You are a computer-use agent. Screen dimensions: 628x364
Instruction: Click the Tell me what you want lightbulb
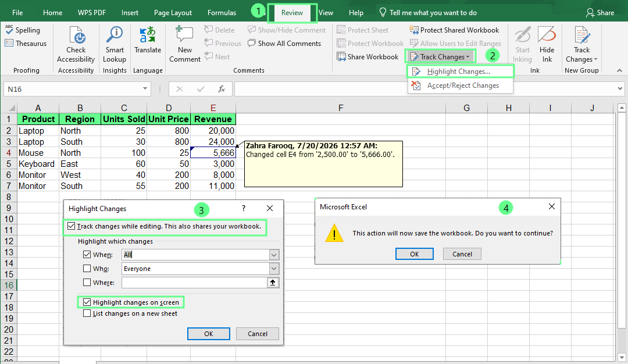pos(383,12)
